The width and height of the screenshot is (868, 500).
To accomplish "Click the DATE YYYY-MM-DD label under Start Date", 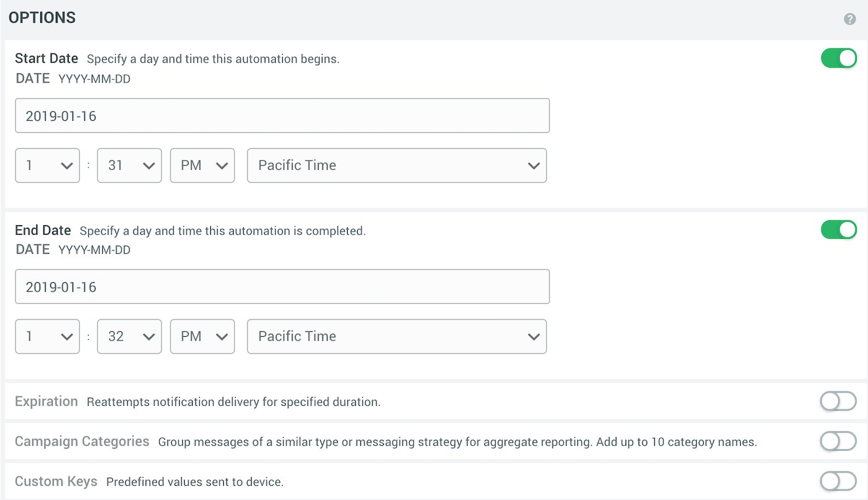I will pos(73,79).
